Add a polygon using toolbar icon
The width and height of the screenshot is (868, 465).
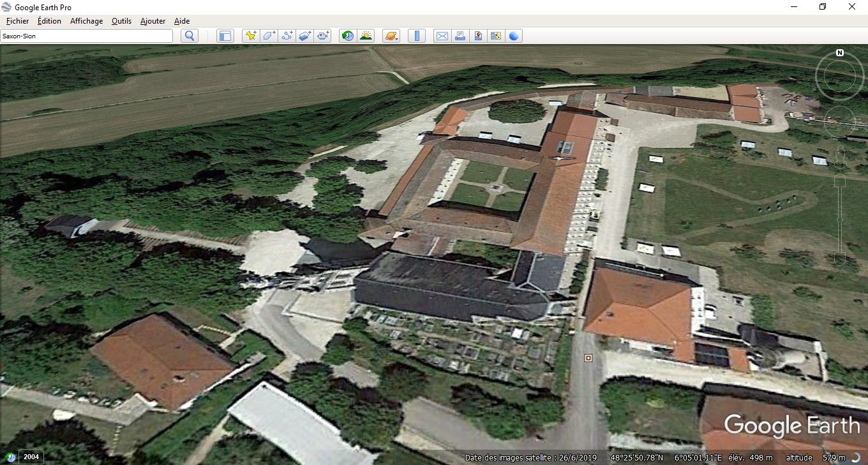point(269,36)
